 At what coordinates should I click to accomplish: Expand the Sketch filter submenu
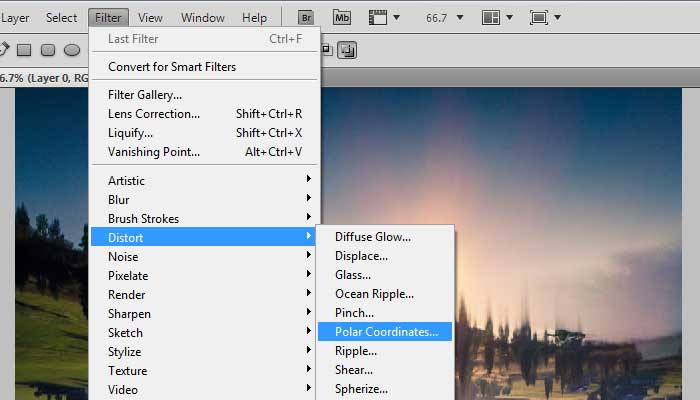(204, 333)
